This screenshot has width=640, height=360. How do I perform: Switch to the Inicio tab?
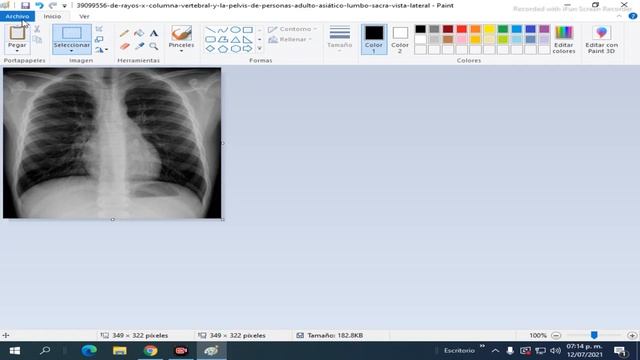click(x=52, y=16)
